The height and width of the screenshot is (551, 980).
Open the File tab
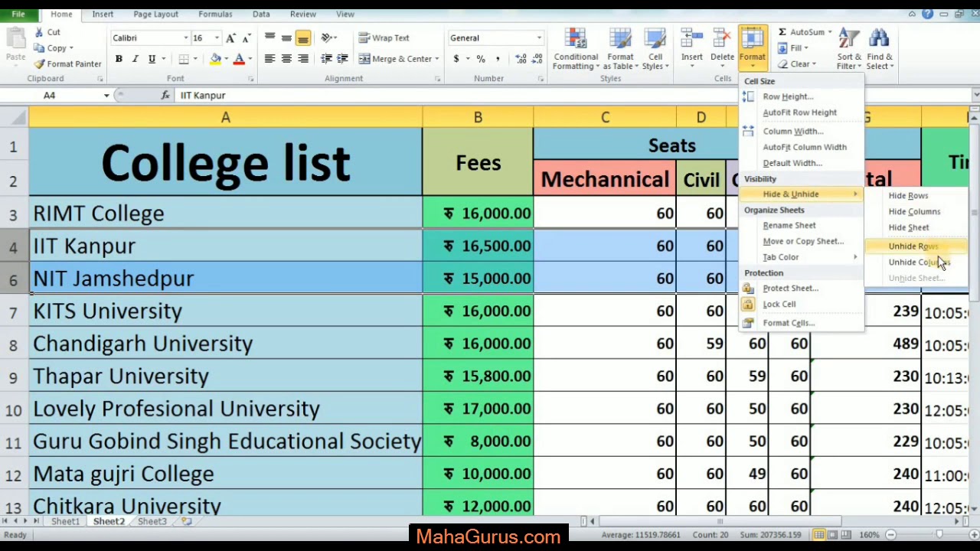(18, 14)
